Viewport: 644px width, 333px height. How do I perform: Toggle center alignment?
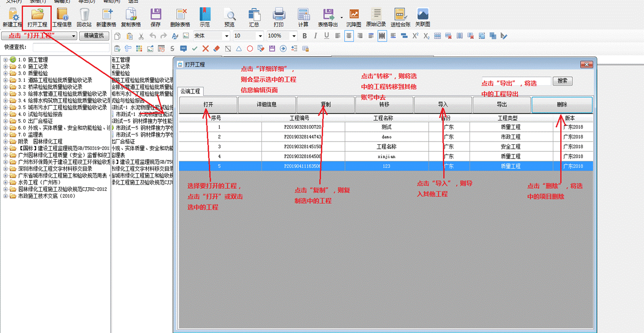349,36
